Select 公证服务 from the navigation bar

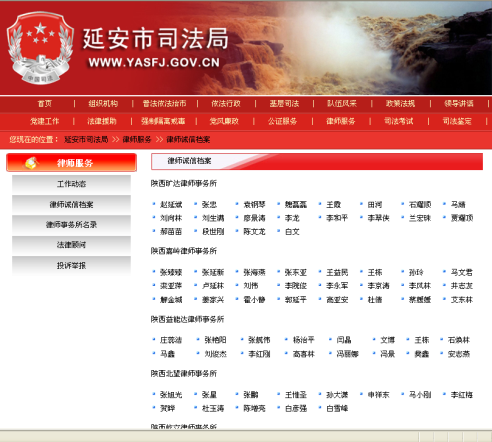click(282, 121)
